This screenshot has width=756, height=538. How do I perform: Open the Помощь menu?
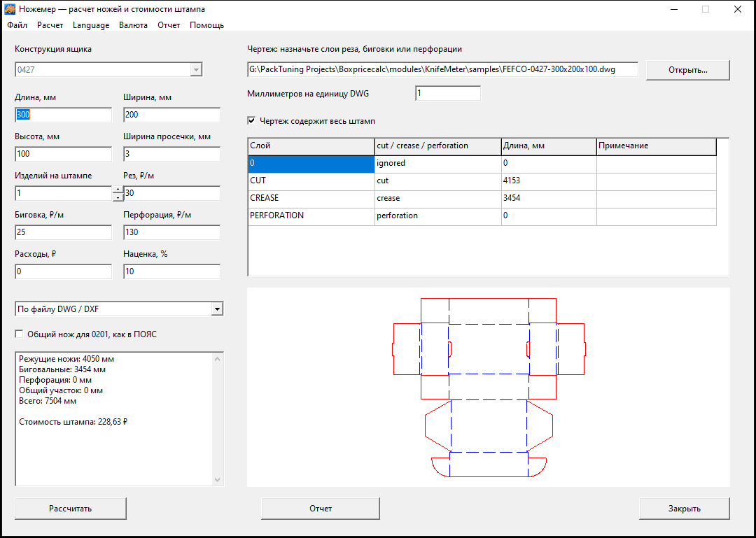[206, 25]
